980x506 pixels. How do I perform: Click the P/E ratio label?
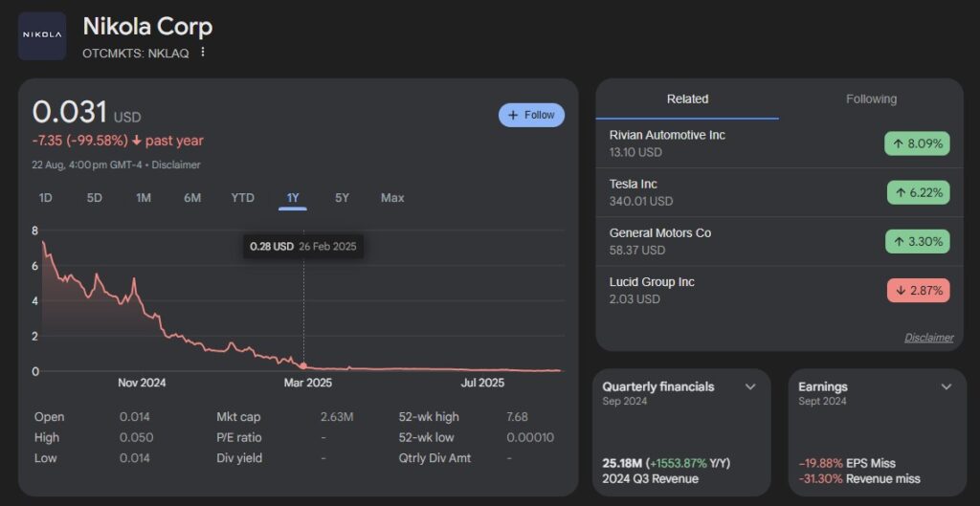238,437
